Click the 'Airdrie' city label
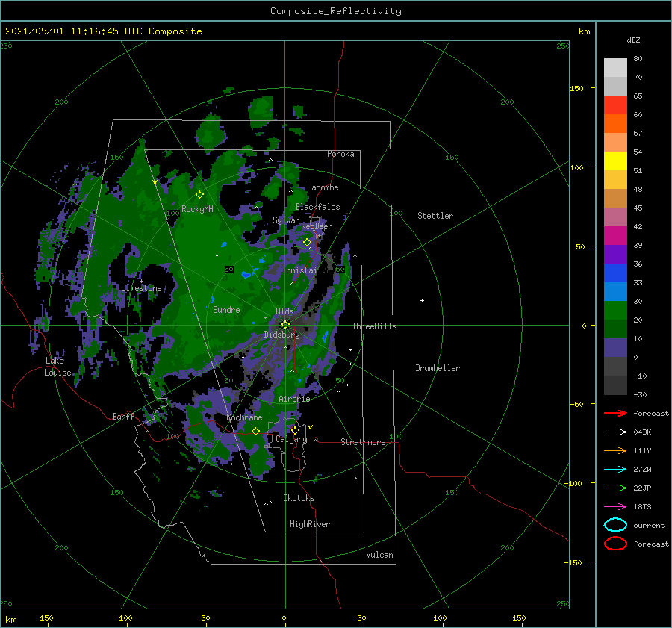Image resolution: width=672 pixels, height=628 pixels. pyautogui.click(x=294, y=399)
